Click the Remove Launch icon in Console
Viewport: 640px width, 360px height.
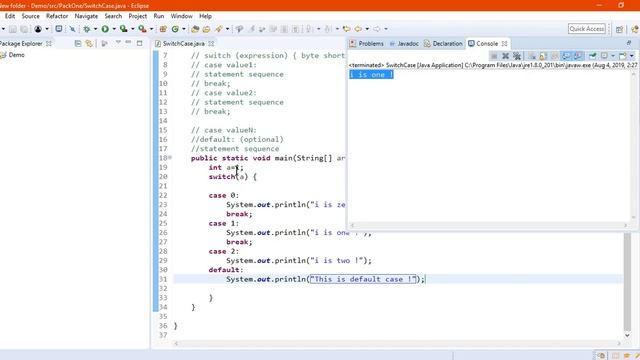point(506,56)
